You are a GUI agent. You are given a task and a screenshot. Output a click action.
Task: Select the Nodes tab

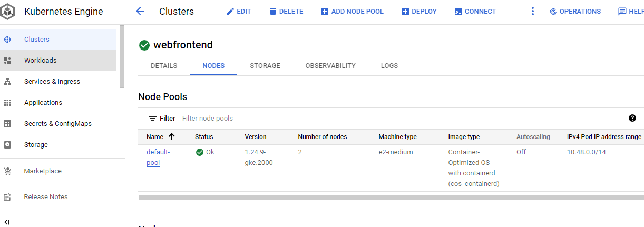click(x=213, y=66)
